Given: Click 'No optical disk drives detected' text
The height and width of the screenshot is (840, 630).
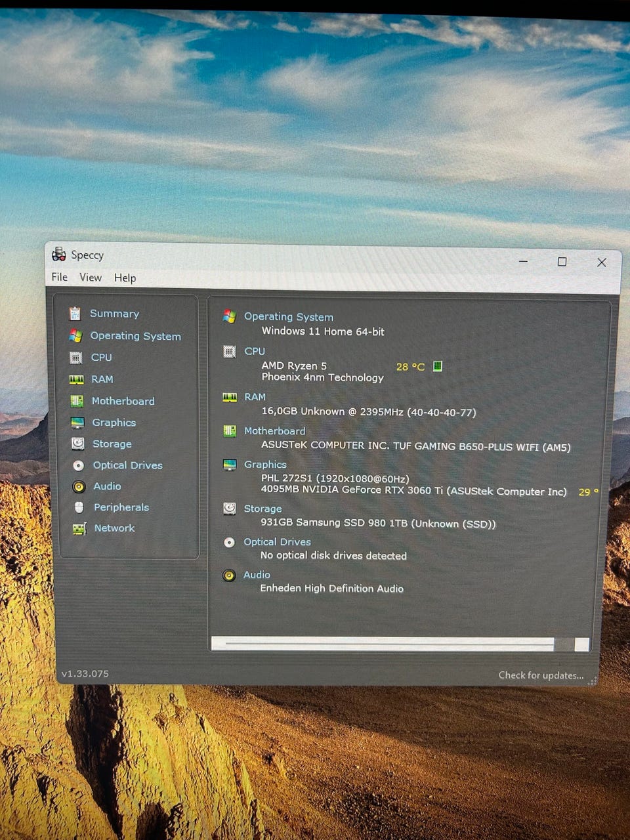Looking at the screenshot, I should 333,556.
